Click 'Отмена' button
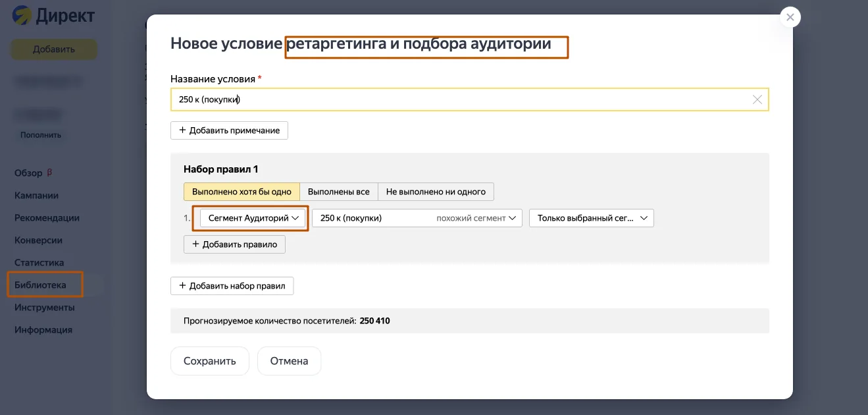The height and width of the screenshot is (415, 868). (x=289, y=361)
